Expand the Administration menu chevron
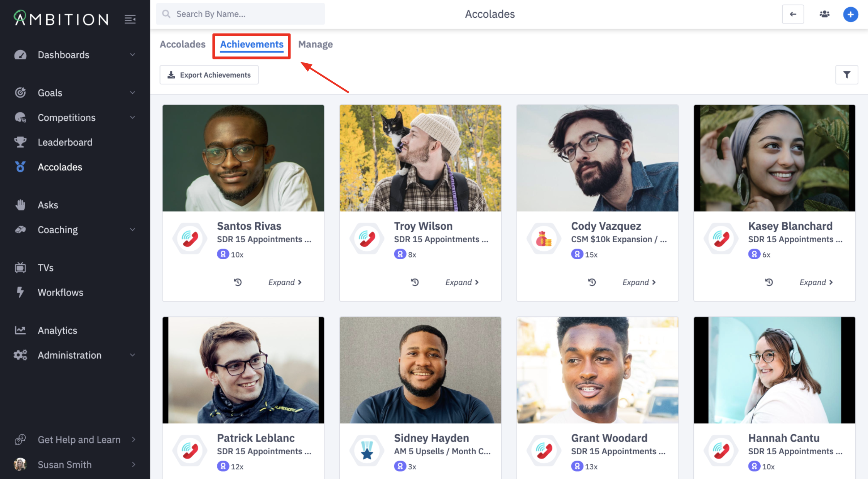This screenshot has height=479, width=868. 132,355
